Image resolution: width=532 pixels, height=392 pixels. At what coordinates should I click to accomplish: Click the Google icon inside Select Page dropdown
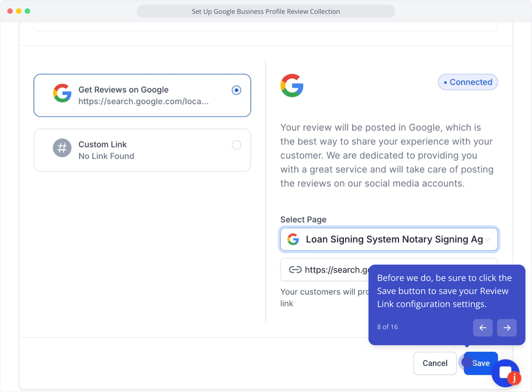pyautogui.click(x=293, y=239)
